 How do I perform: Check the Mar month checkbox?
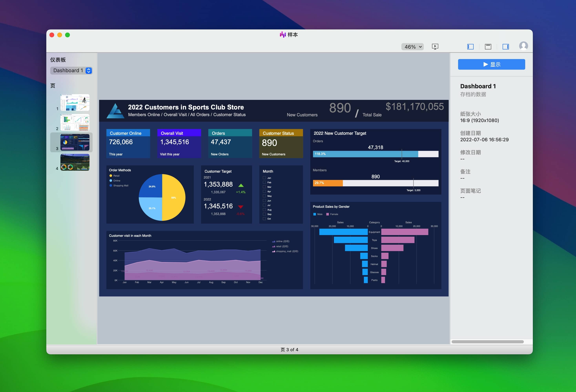tap(264, 187)
